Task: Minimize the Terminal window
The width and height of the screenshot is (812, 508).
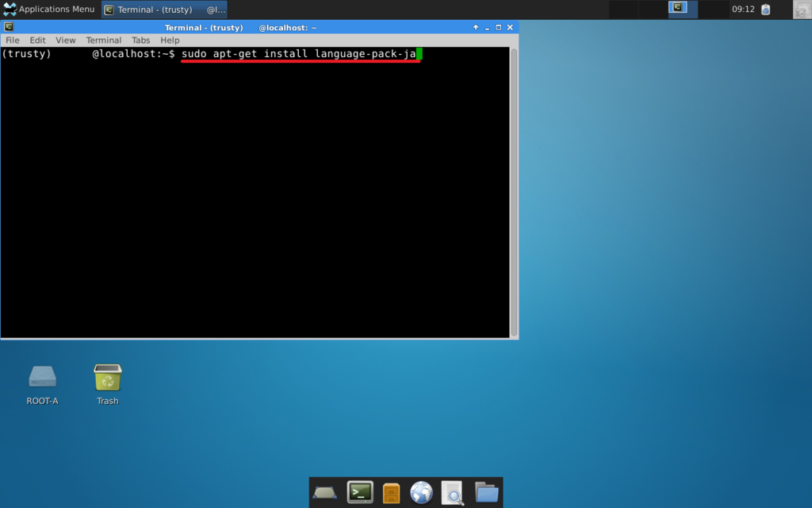Action: click(488, 28)
